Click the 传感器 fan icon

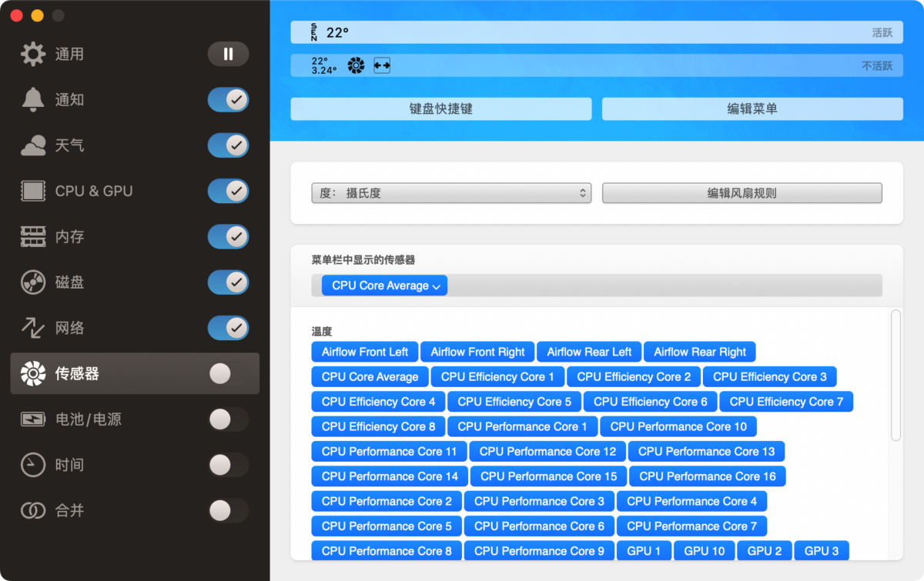point(34,373)
